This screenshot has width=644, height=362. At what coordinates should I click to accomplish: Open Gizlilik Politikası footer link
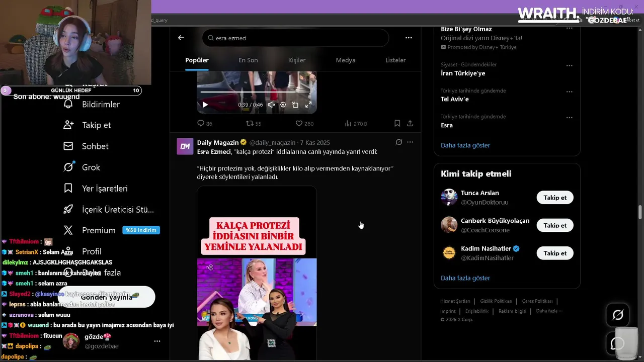(x=496, y=301)
